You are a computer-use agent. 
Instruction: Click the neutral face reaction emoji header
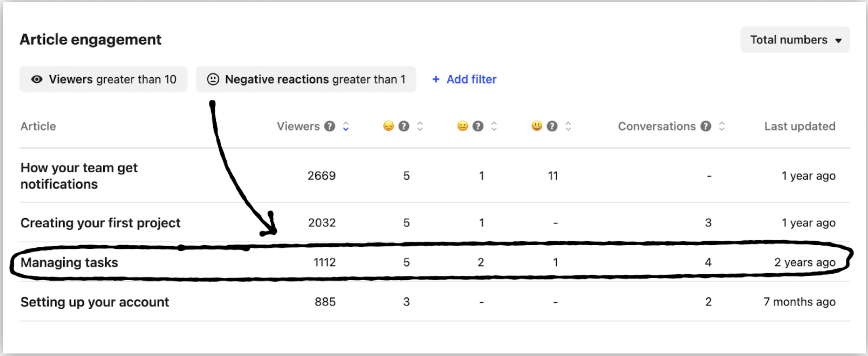coord(462,126)
